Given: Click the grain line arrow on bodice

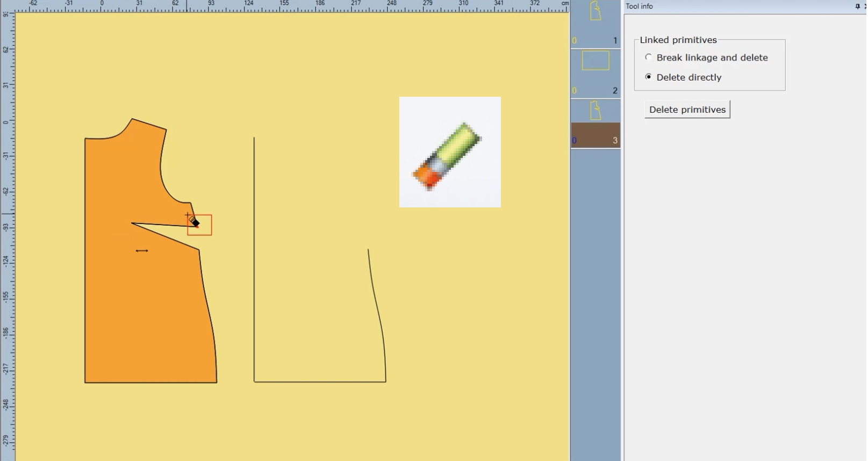Looking at the screenshot, I should 142,251.
